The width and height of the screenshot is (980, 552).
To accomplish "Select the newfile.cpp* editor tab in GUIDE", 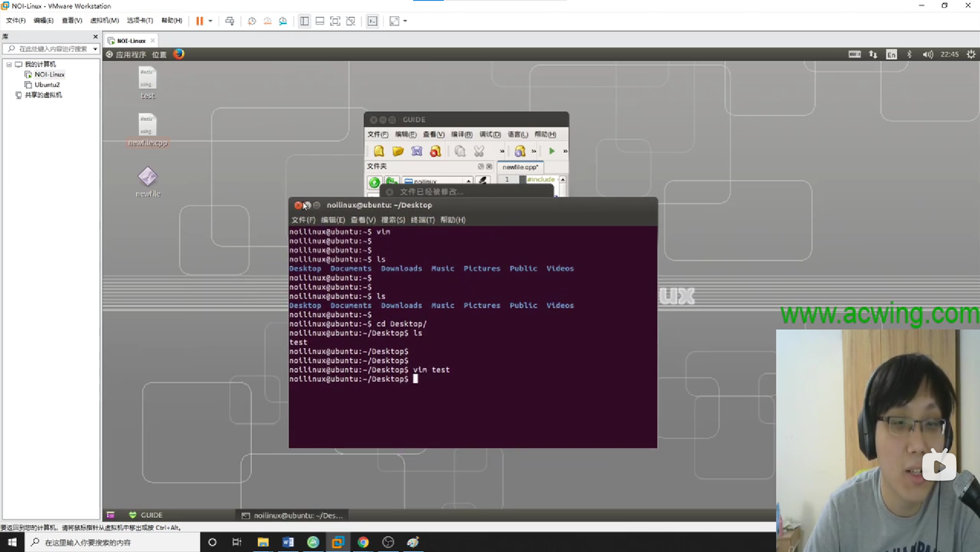I will click(520, 167).
